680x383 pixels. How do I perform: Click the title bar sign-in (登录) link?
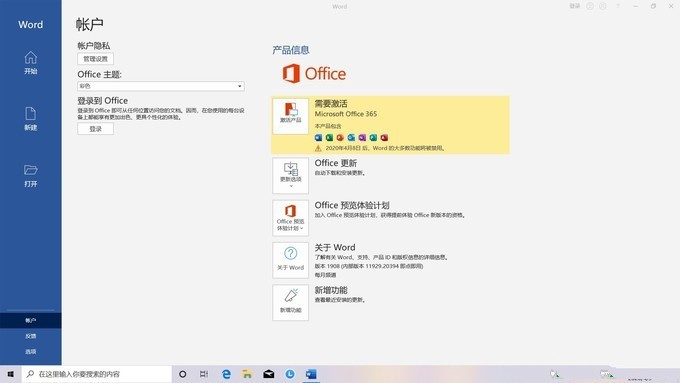click(x=575, y=6)
